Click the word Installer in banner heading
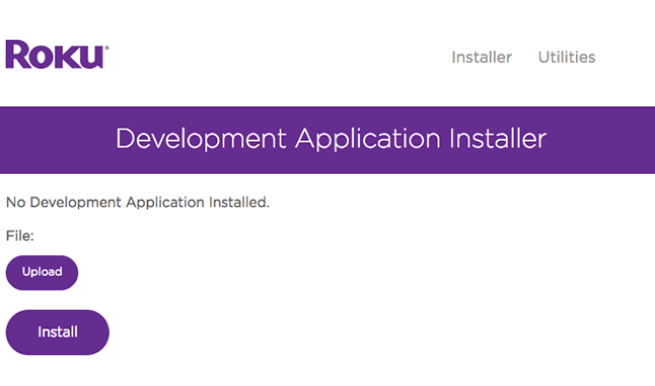This screenshot has width=655, height=386. (498, 139)
